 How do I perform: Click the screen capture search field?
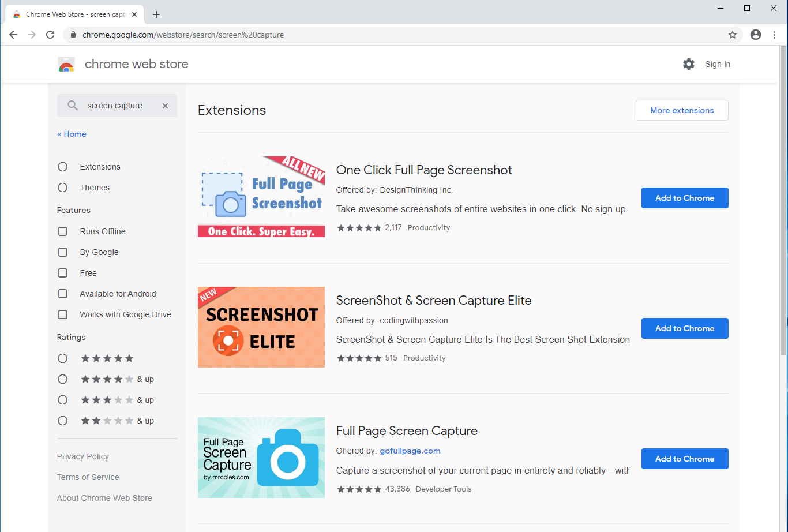pyautogui.click(x=117, y=106)
